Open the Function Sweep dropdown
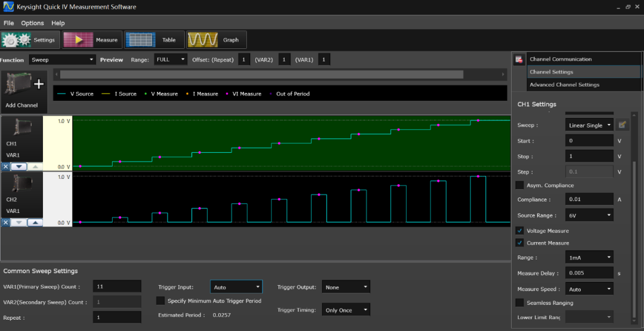Screen dimensions: 644x331 [x=63, y=60]
